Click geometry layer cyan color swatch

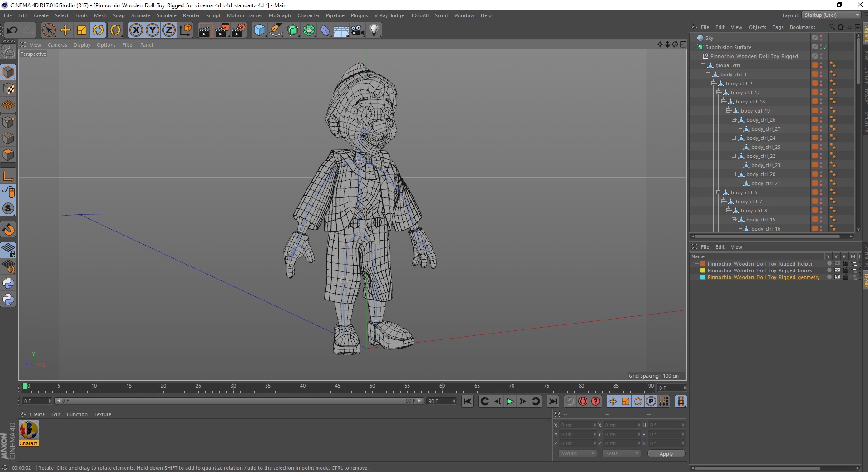click(703, 277)
